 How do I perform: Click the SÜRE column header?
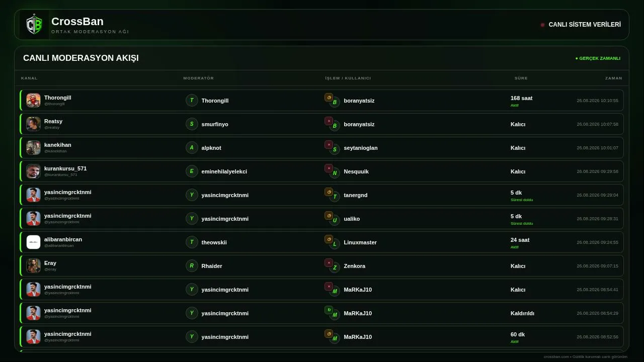[x=521, y=78]
